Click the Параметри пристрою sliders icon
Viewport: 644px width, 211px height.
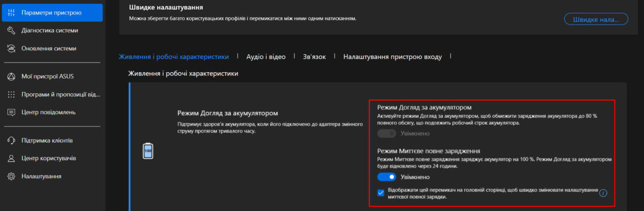(11, 12)
